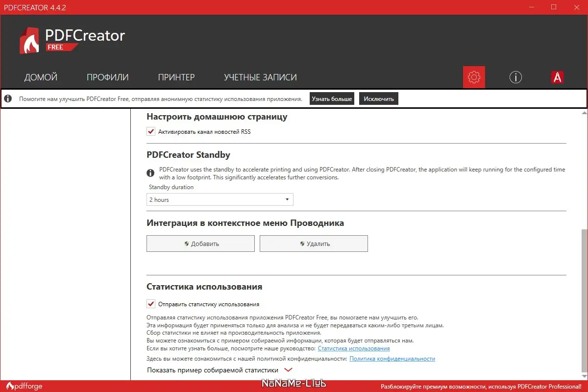Click the Интеграция в контекстное меню Проводника heading
The image size is (588, 392).
[245, 223]
